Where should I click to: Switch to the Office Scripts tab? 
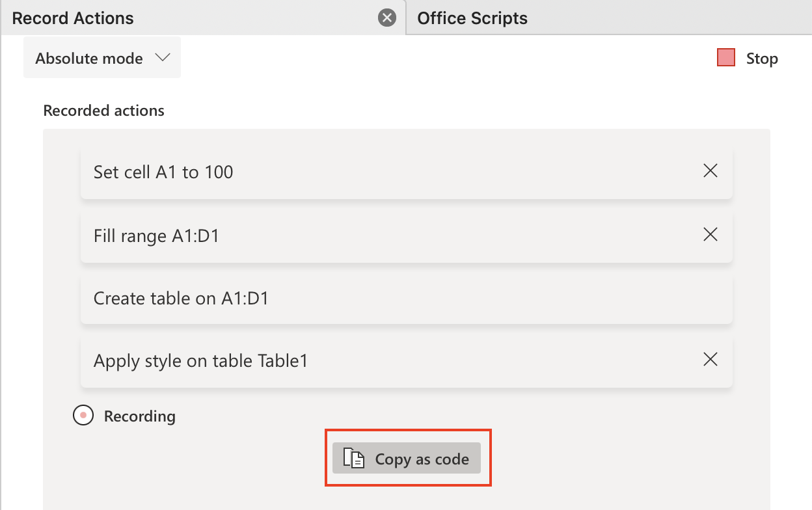coord(472,18)
